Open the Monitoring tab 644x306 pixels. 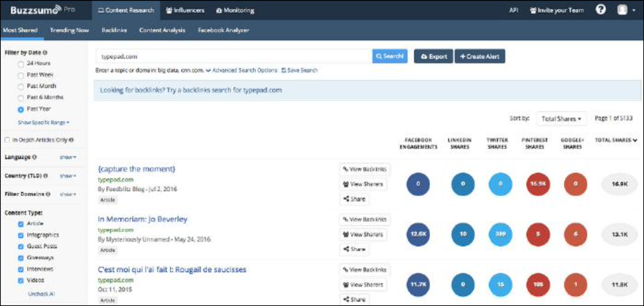click(x=235, y=10)
